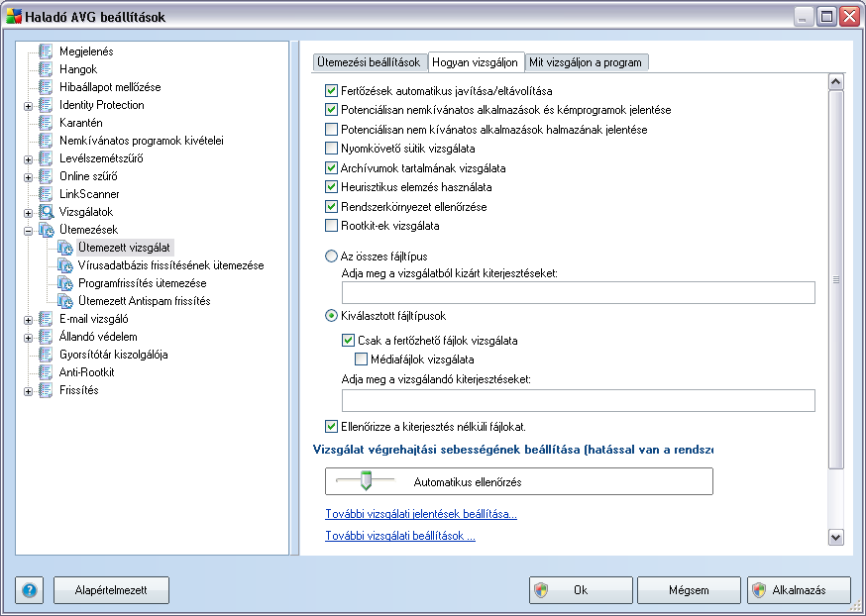
Task: Click the Vizsgálatok magnifier icon
Action: click(46, 212)
